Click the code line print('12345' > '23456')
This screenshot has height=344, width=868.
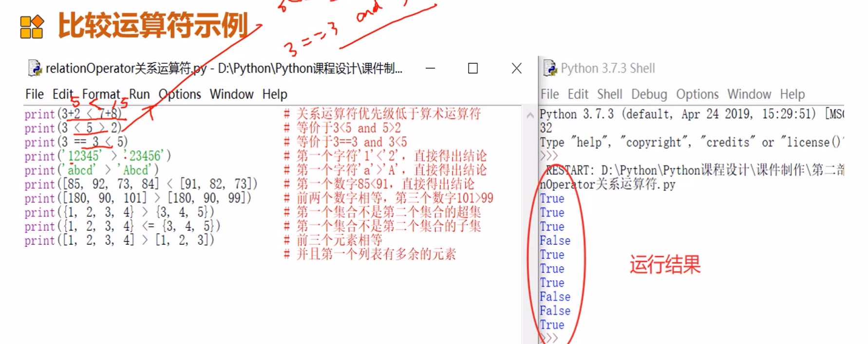(x=98, y=156)
